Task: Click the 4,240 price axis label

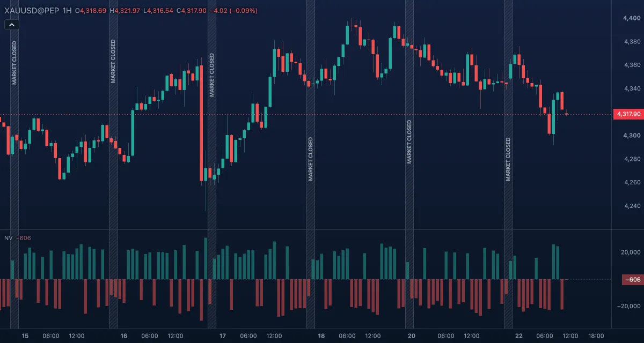Action: [632, 206]
